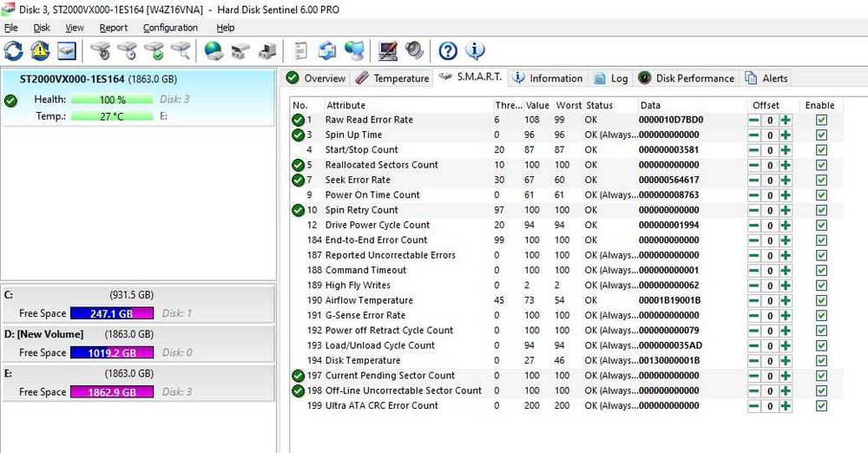Toggle Enable checkbox for Start/Stop Count
This screenshot has height=453, width=868.
point(821,150)
